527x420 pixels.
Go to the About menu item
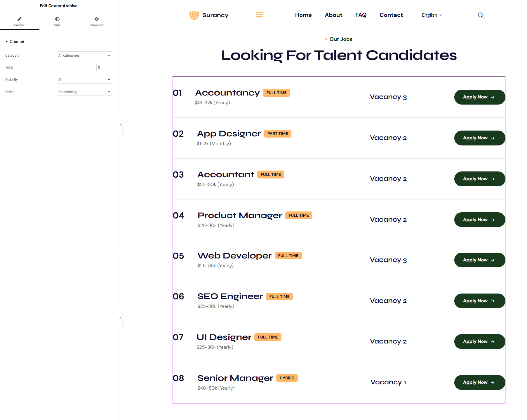coord(333,15)
